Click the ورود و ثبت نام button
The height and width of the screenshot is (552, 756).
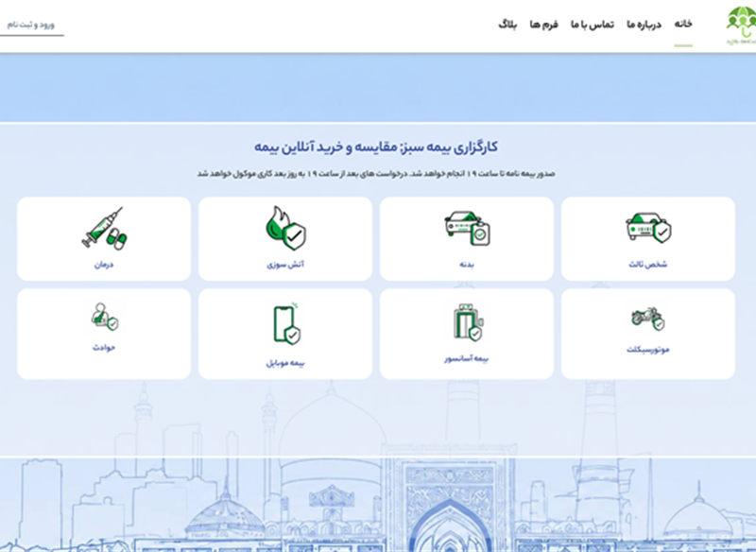(x=31, y=25)
